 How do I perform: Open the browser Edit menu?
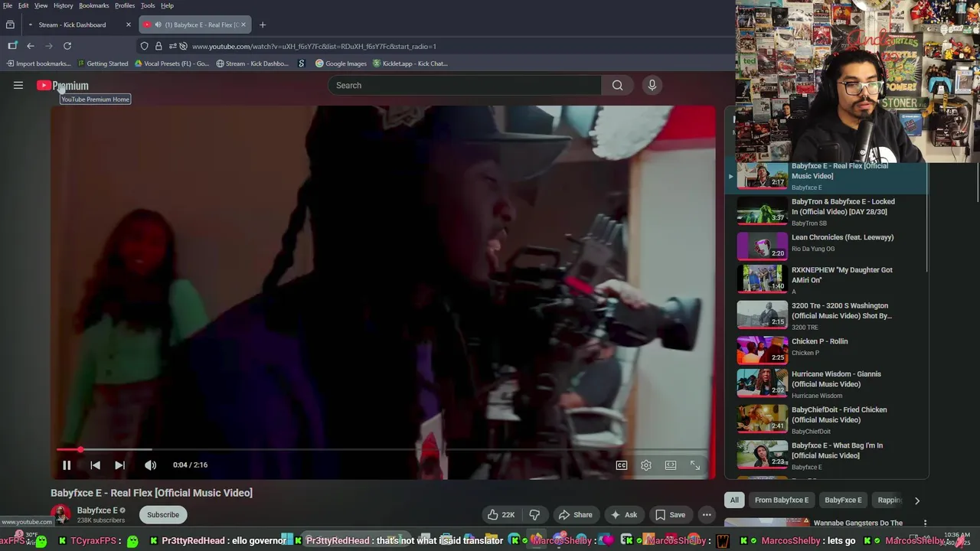tap(24, 5)
